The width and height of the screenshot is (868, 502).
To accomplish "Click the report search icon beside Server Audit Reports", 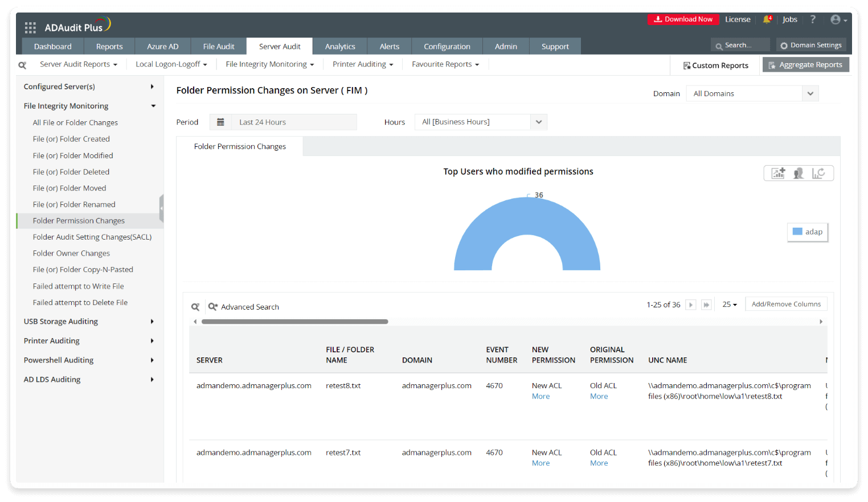I will point(23,65).
